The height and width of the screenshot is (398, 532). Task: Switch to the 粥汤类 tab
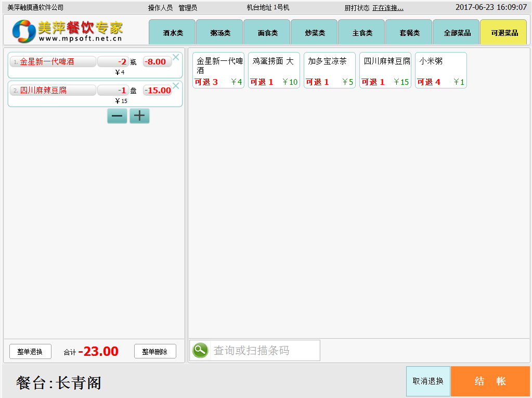coord(220,33)
